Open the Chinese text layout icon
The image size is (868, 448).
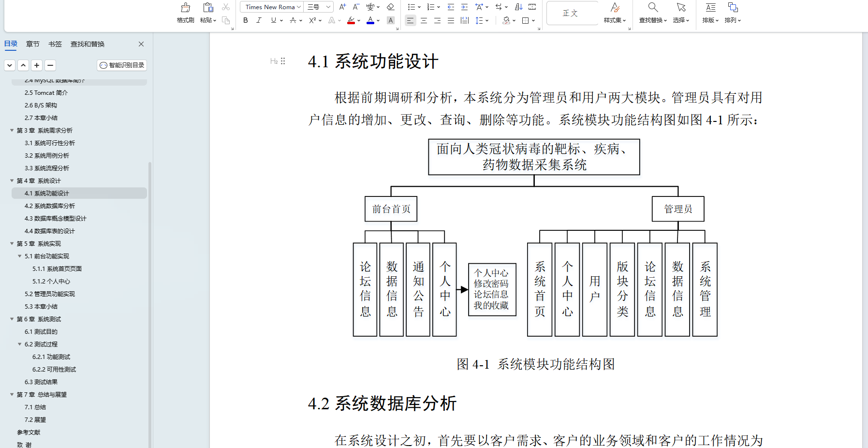point(479,7)
